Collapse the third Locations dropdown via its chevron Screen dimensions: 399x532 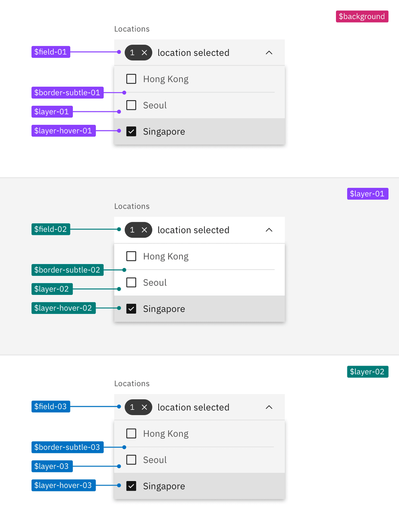point(269,407)
